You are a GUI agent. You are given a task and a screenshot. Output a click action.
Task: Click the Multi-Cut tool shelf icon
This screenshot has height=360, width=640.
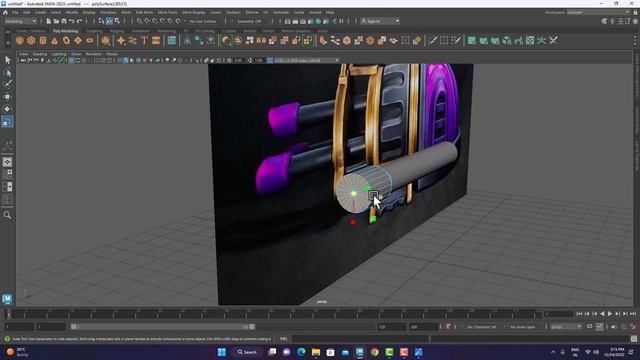click(432, 40)
